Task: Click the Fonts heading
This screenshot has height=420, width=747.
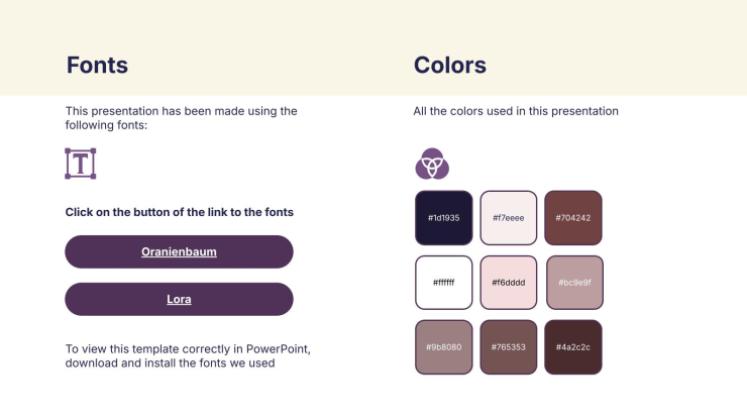Action: click(x=97, y=66)
